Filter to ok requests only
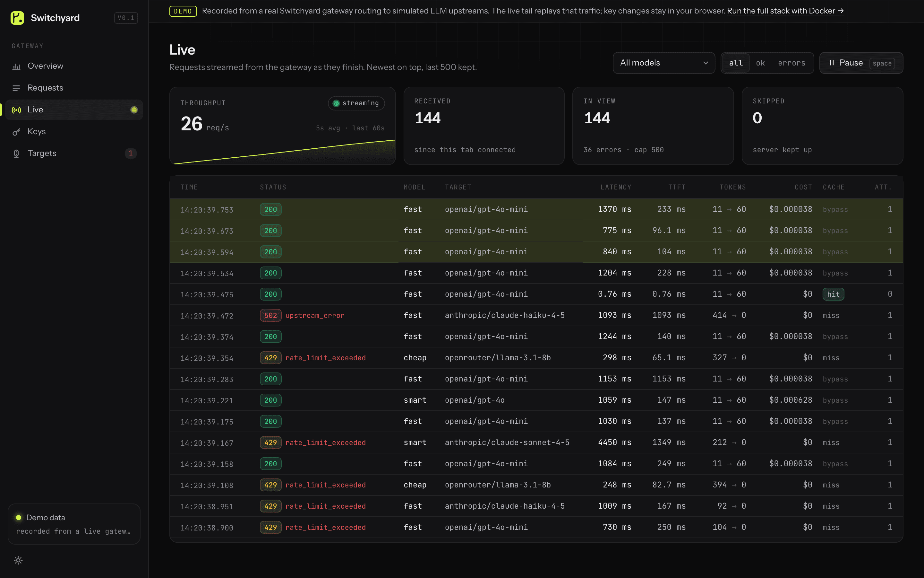924x578 pixels. click(x=760, y=63)
